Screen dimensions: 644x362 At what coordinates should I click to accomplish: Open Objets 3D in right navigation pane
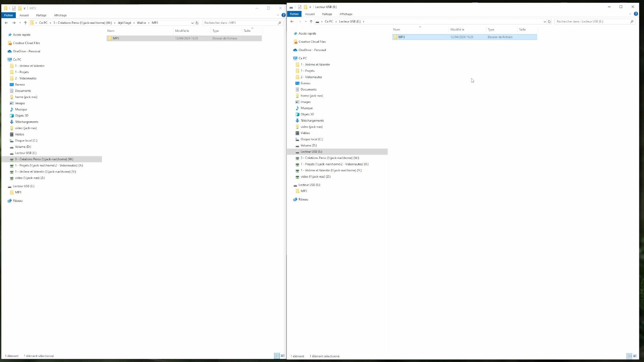pyautogui.click(x=307, y=114)
